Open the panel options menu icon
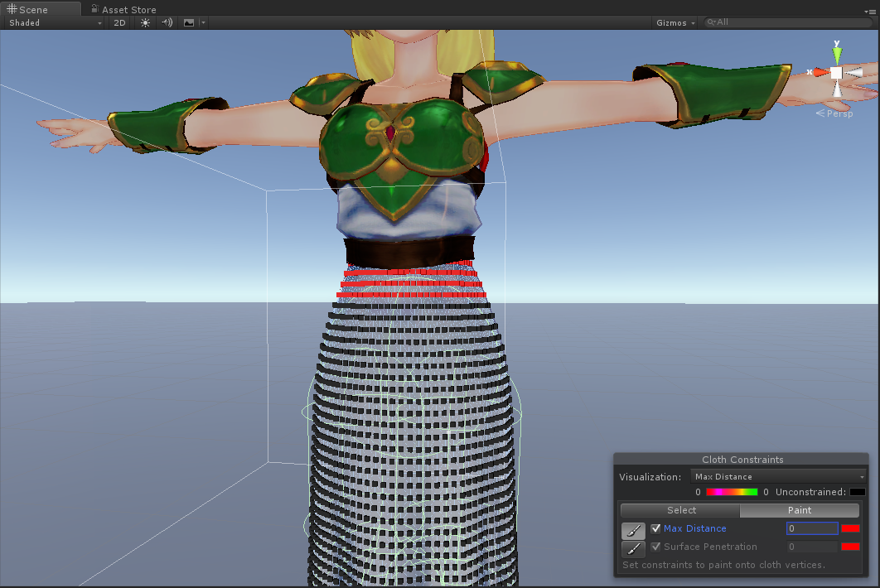880x588 pixels. pos(870,11)
